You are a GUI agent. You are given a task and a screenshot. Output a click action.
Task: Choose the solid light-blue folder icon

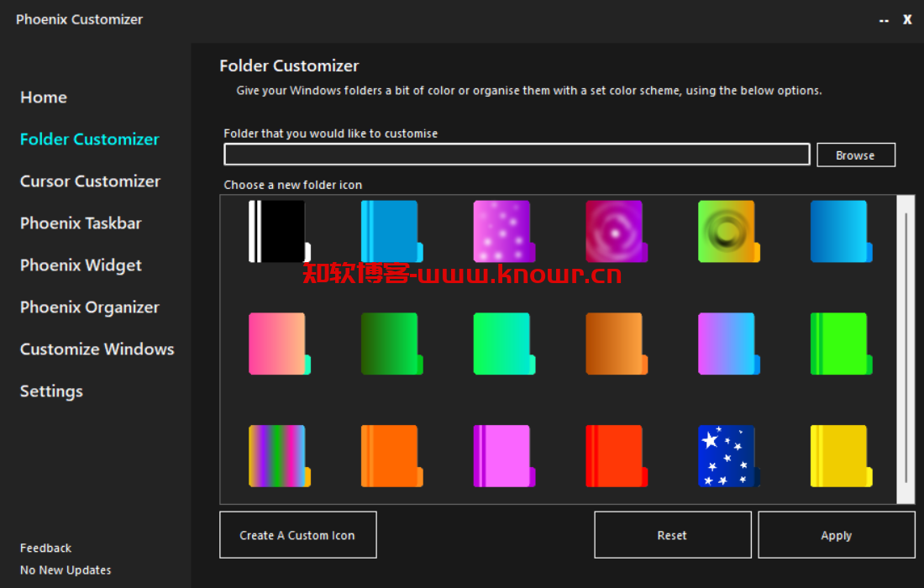coord(392,232)
